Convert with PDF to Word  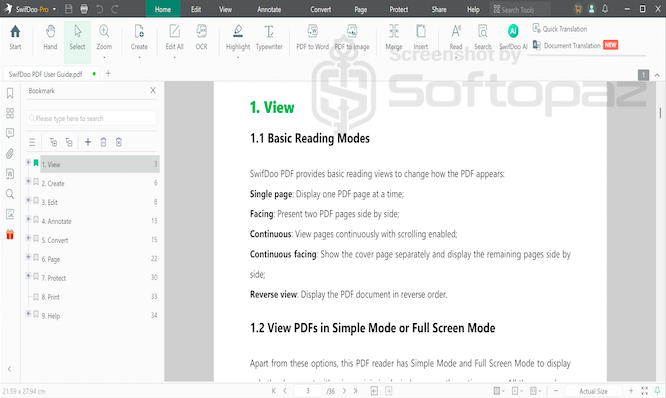tap(312, 31)
